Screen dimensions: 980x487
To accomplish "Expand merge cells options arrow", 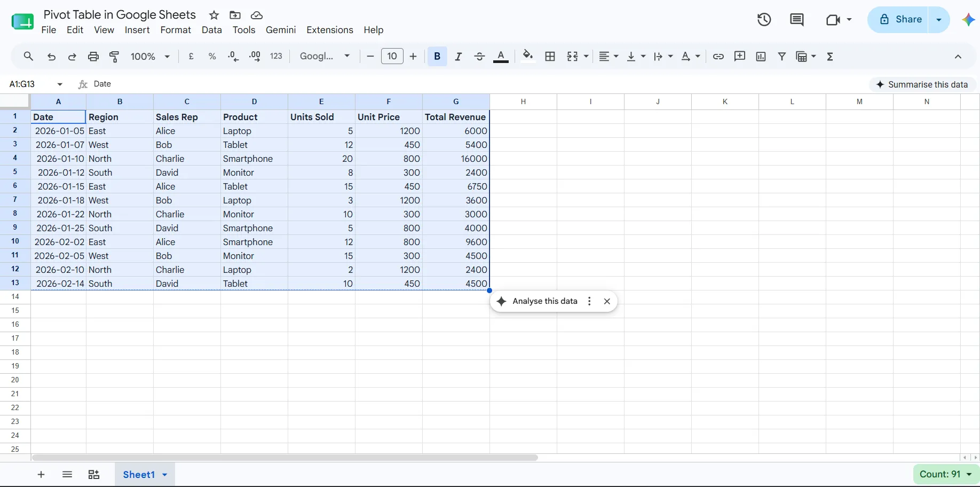I will [x=586, y=56].
